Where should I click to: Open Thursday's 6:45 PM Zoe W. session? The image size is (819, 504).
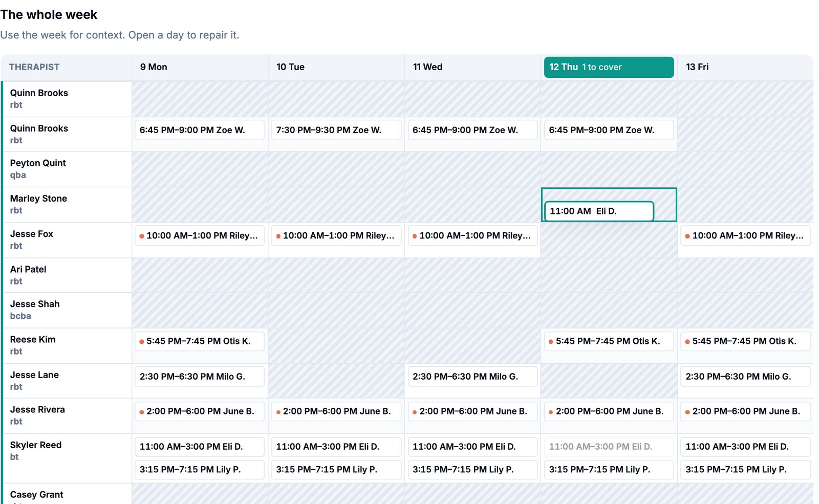pos(609,130)
